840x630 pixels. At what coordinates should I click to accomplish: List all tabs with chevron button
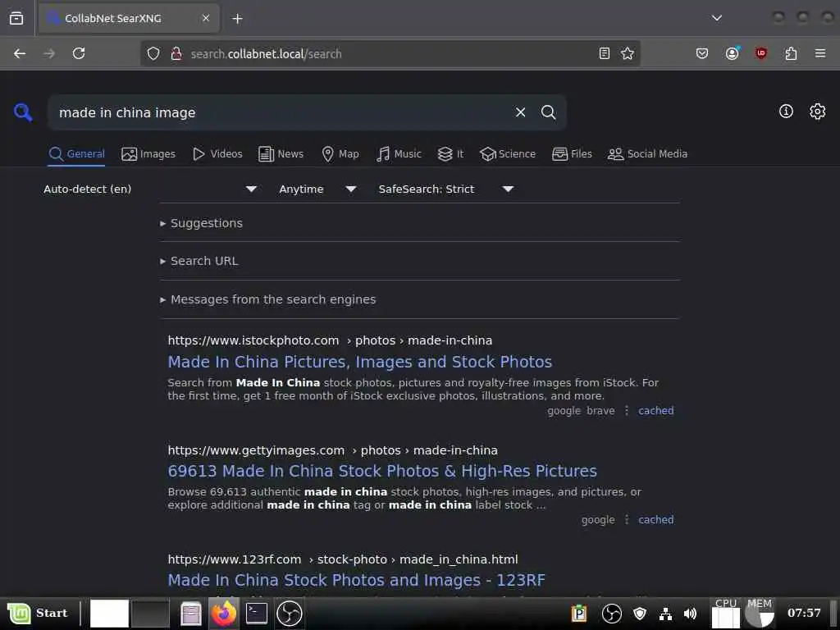pos(717,18)
